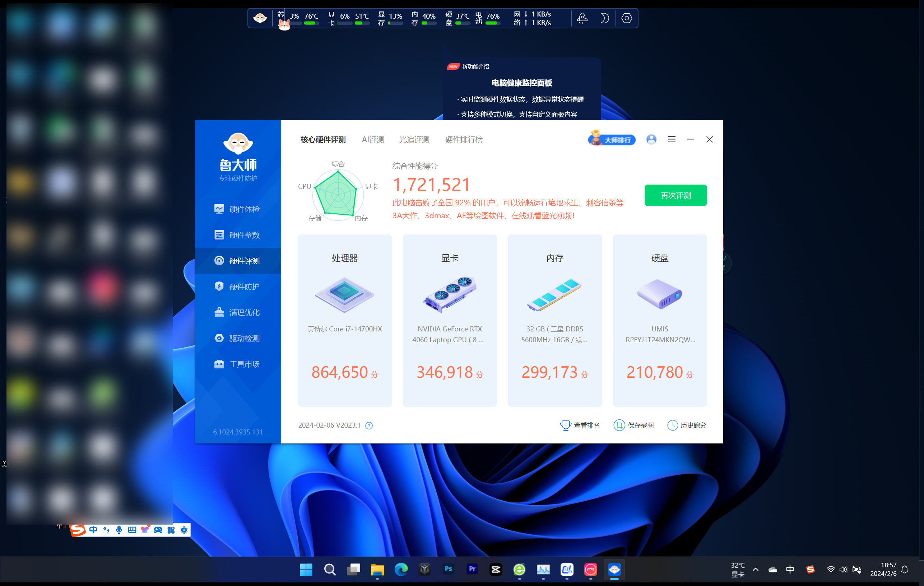The height and width of the screenshot is (586, 924).
Task: Open 驱动检测 in the sidebar
Action: pyautogui.click(x=238, y=339)
